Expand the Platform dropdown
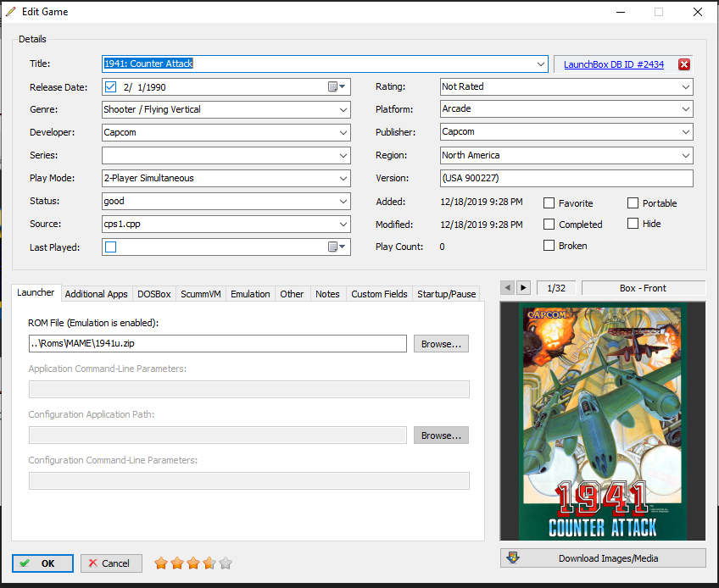This screenshot has width=719, height=588. (686, 109)
